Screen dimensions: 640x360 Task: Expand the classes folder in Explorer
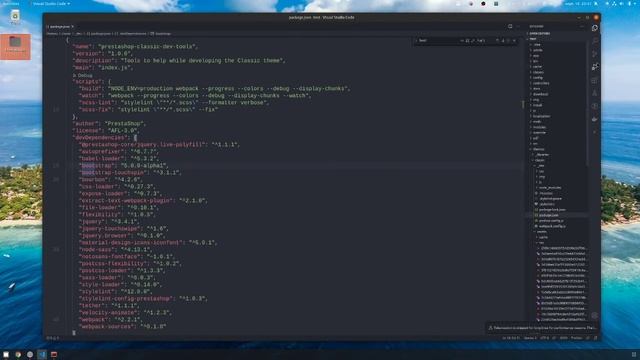(538, 72)
